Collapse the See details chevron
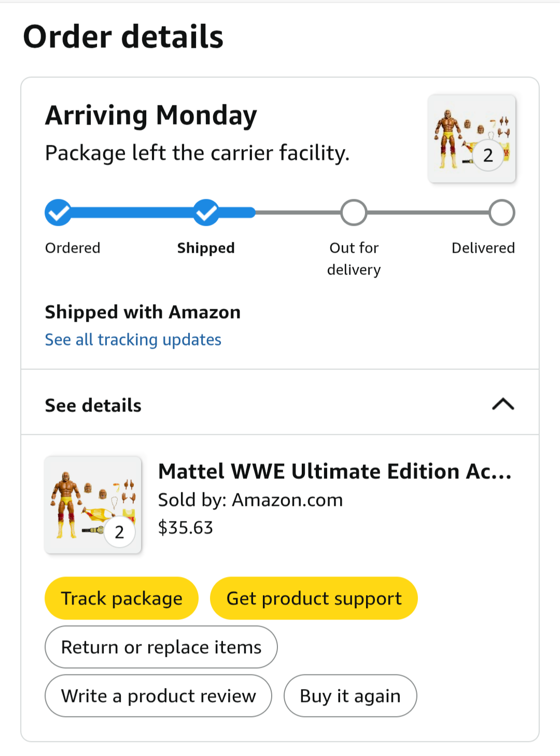 [x=502, y=404]
